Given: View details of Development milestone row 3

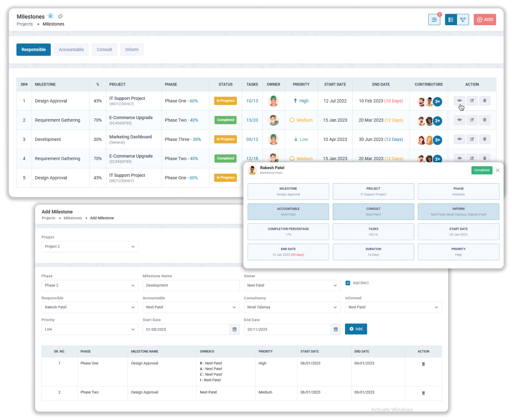Looking at the screenshot, I should 459,139.
